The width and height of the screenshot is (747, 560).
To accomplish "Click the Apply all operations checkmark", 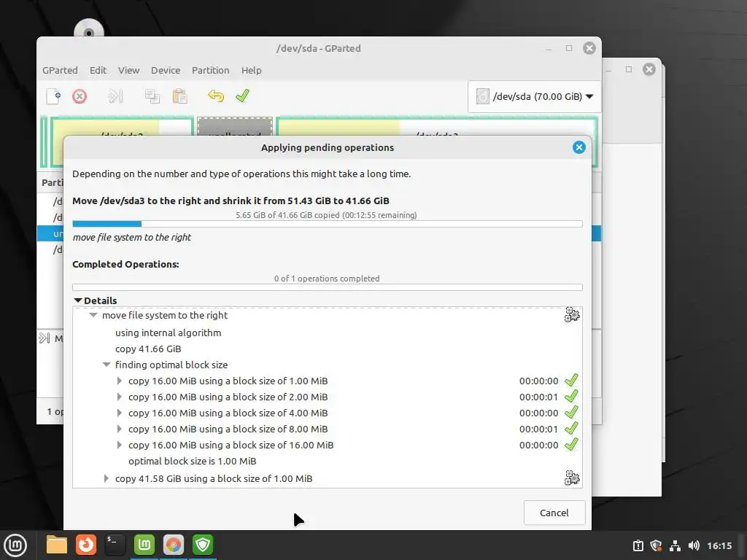I will [x=242, y=96].
